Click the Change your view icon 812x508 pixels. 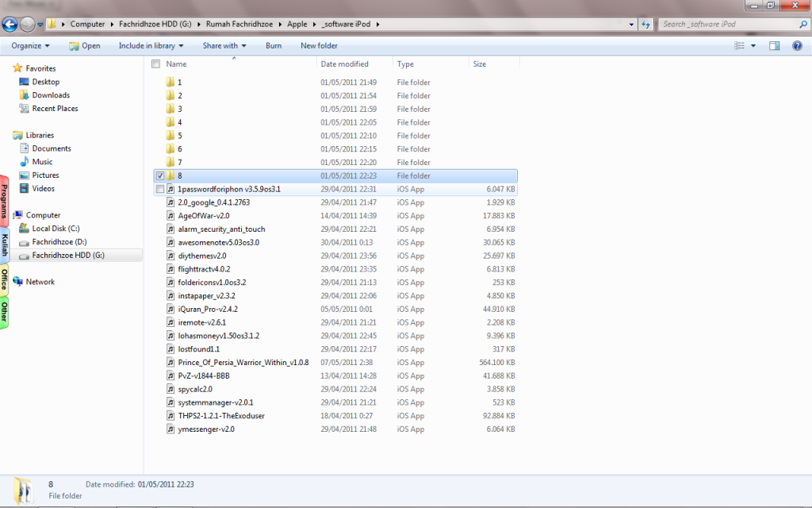740,45
